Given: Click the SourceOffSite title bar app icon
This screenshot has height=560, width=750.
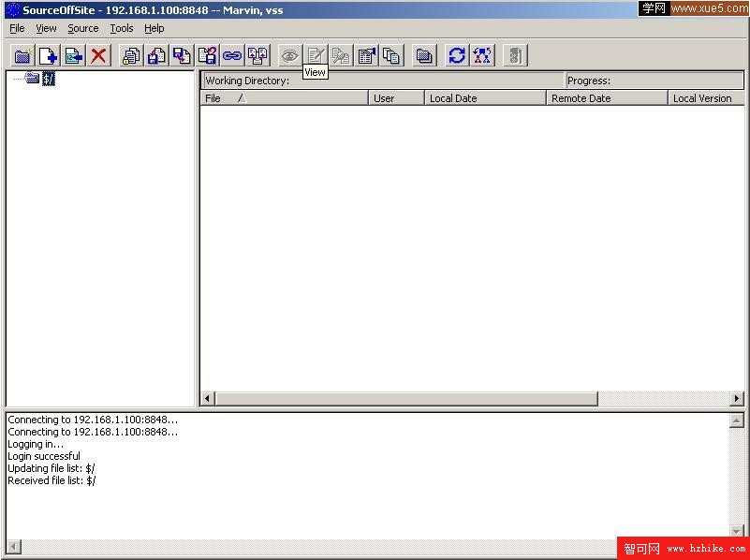Looking at the screenshot, I should point(13,9).
